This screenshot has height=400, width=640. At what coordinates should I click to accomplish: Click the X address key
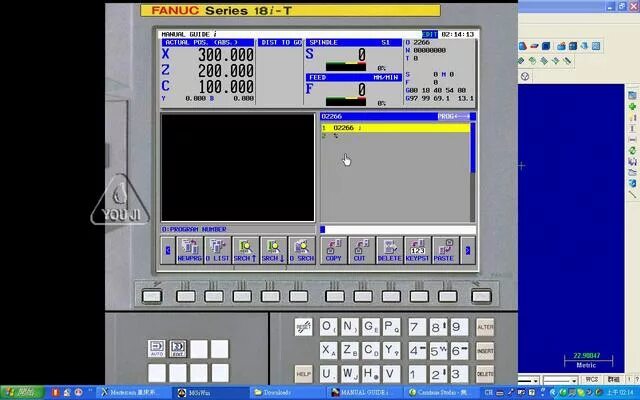point(329,351)
